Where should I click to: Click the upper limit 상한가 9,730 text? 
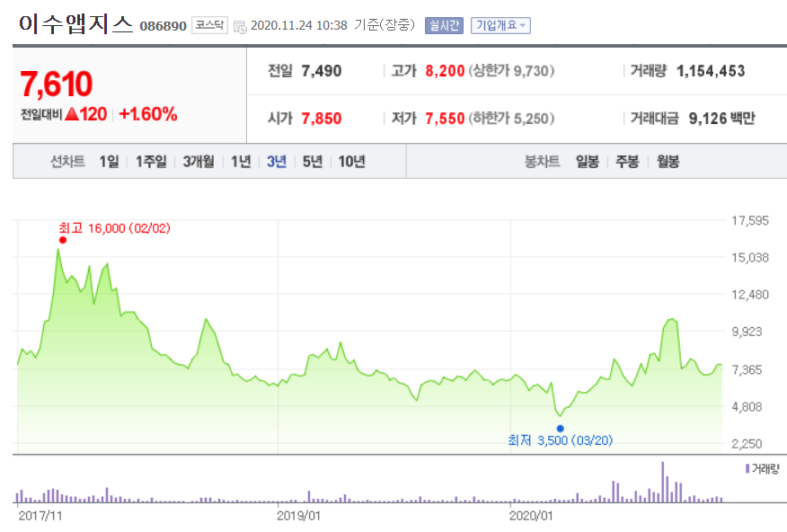(511, 71)
